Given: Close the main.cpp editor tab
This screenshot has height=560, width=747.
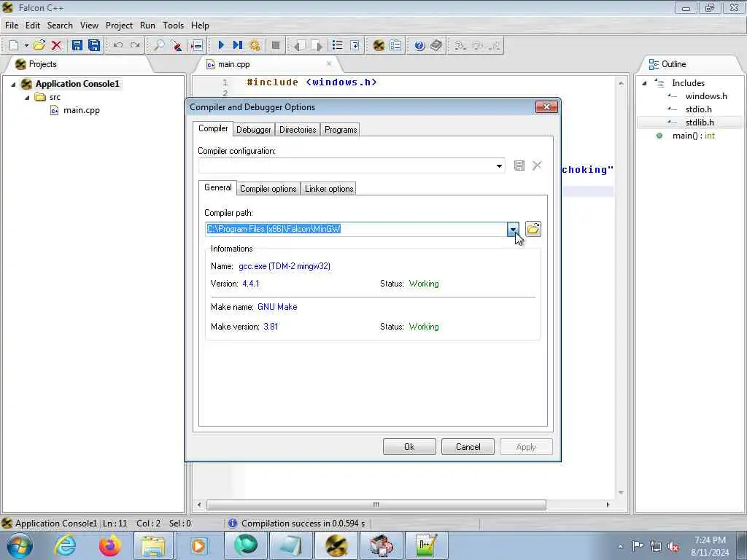Looking at the screenshot, I should click(x=329, y=63).
